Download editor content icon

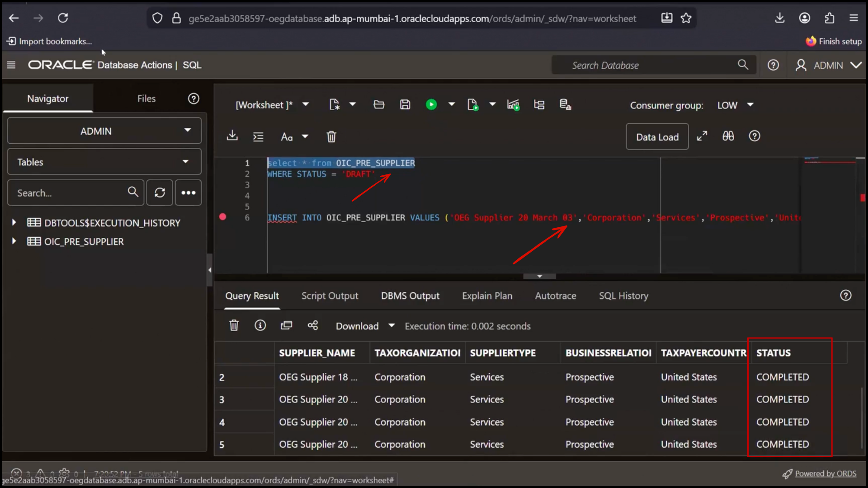232,136
